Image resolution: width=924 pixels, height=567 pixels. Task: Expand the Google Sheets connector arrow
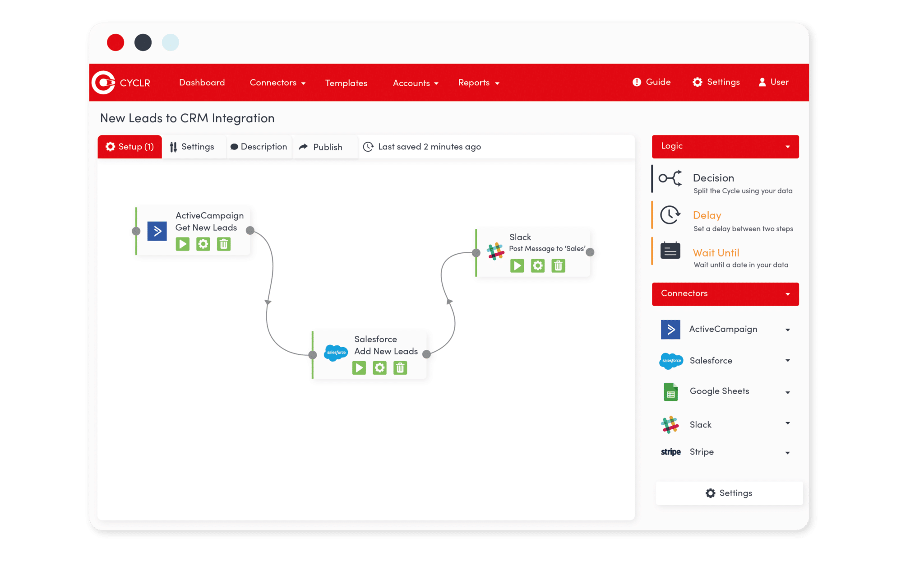pyautogui.click(x=788, y=392)
